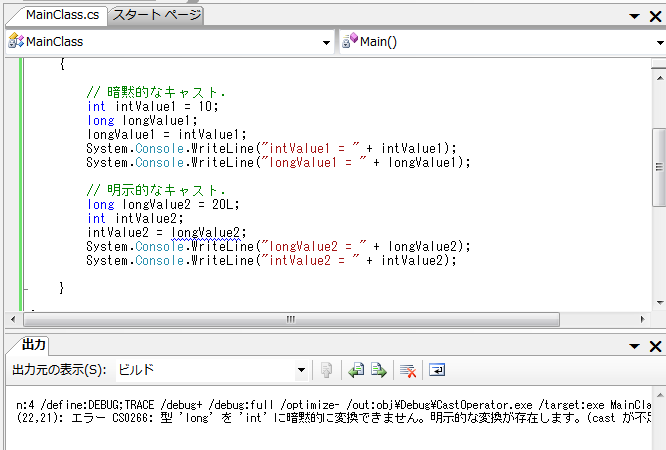The image size is (666, 450).
Task: Clear all output text
Action: click(408, 371)
